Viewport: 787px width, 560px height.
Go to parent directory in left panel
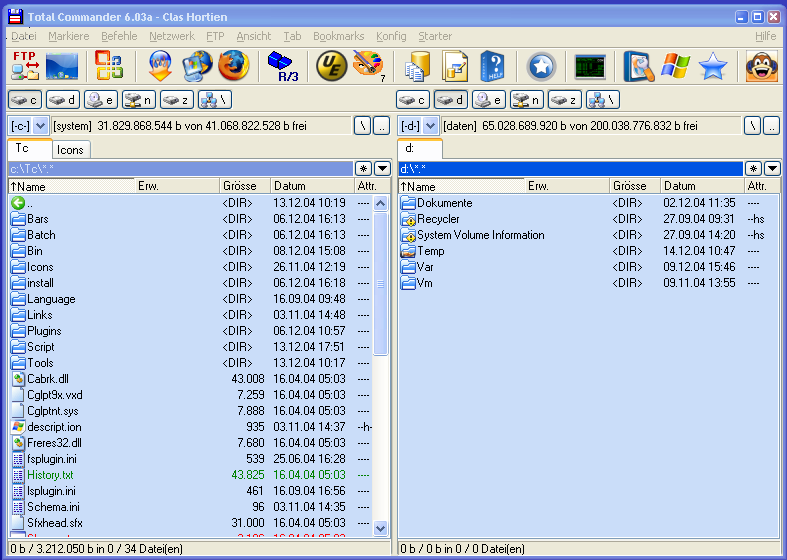[381, 126]
